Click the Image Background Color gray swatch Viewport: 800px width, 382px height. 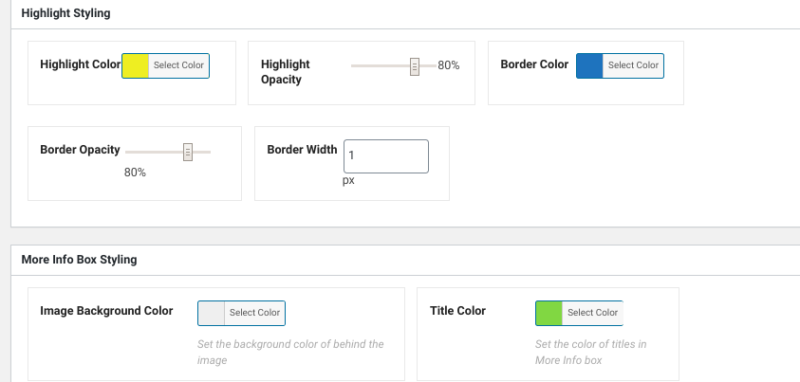[x=211, y=313]
